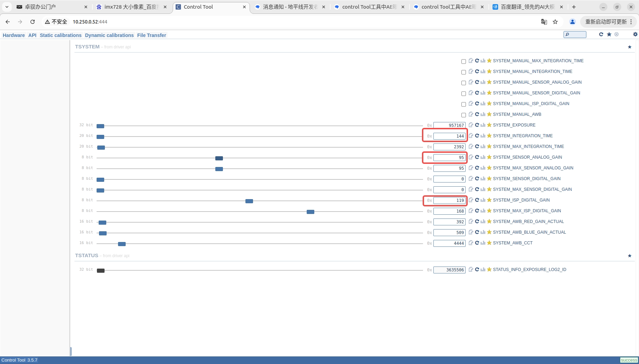Tick SYSTEM_MANUAL_ISP_DIGITAL_GAIN checkbox

463,104
